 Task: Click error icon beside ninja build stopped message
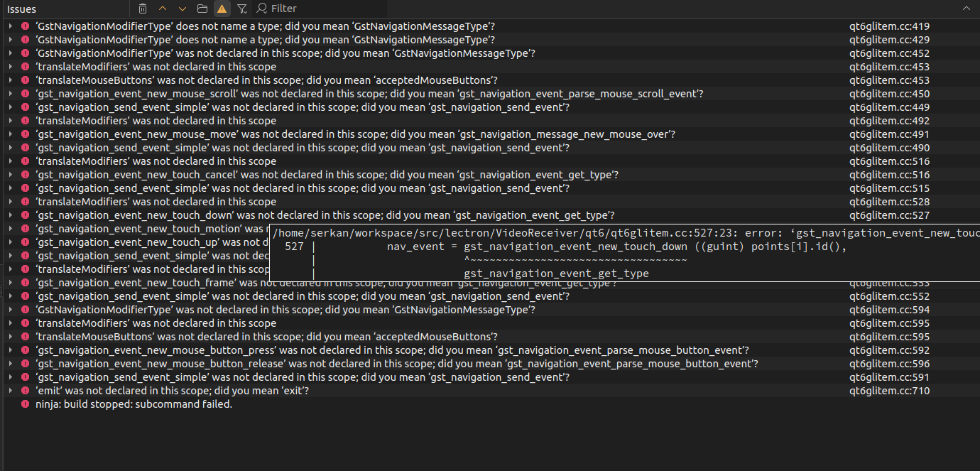pos(26,404)
